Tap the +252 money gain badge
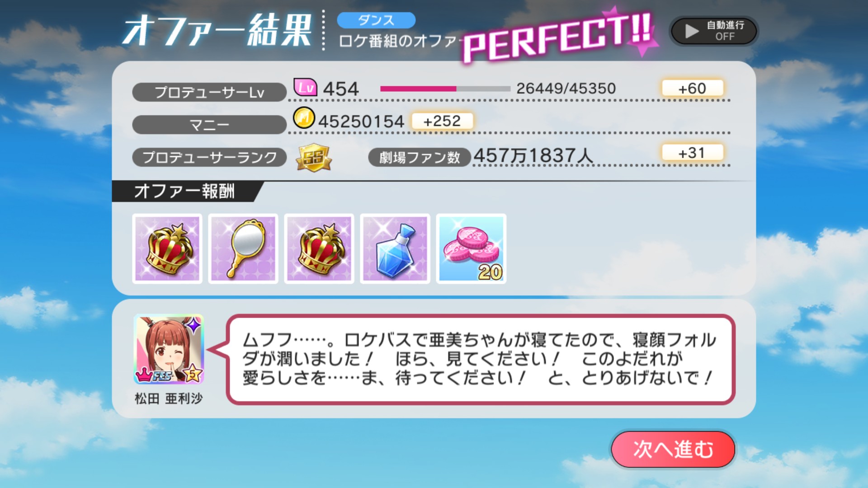This screenshot has width=868, height=488. (x=442, y=121)
